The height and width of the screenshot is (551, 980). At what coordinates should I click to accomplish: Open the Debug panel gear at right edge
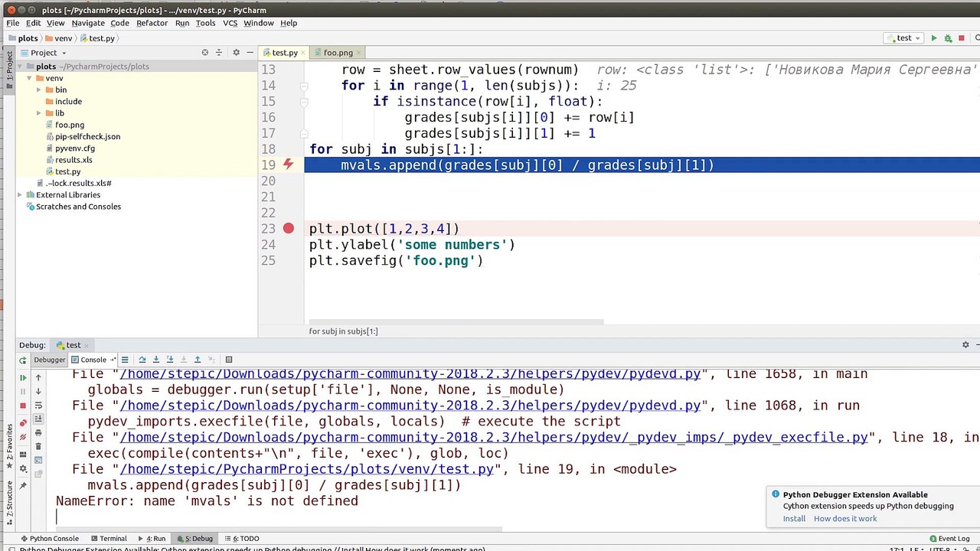tap(966, 345)
